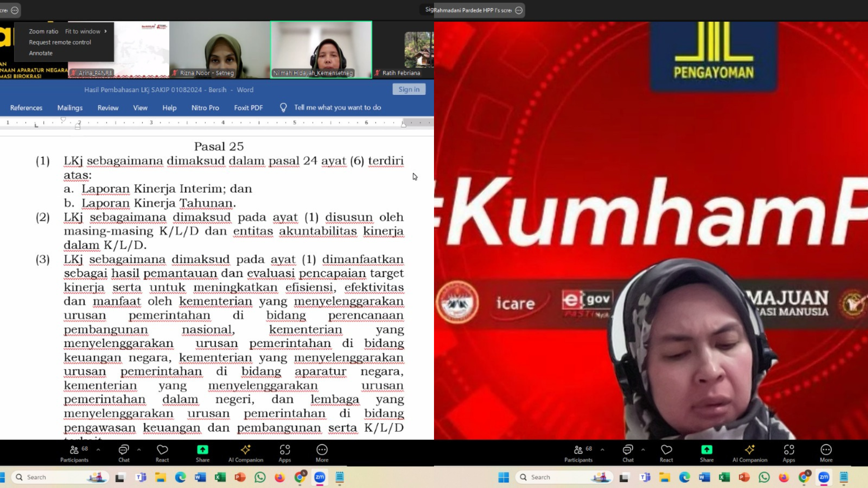The height and width of the screenshot is (488, 868).
Task: Open Microsoft Edge from the right taskbar
Action: tap(684, 477)
